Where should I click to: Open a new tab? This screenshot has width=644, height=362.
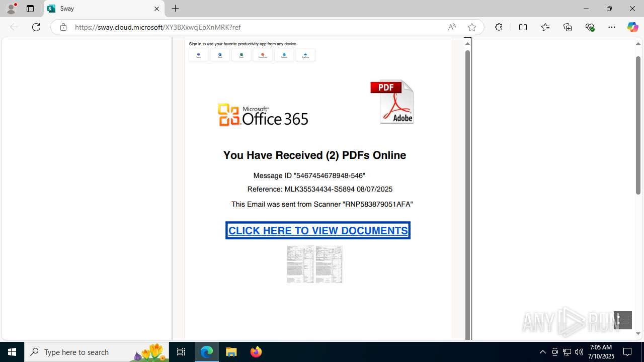click(x=175, y=9)
